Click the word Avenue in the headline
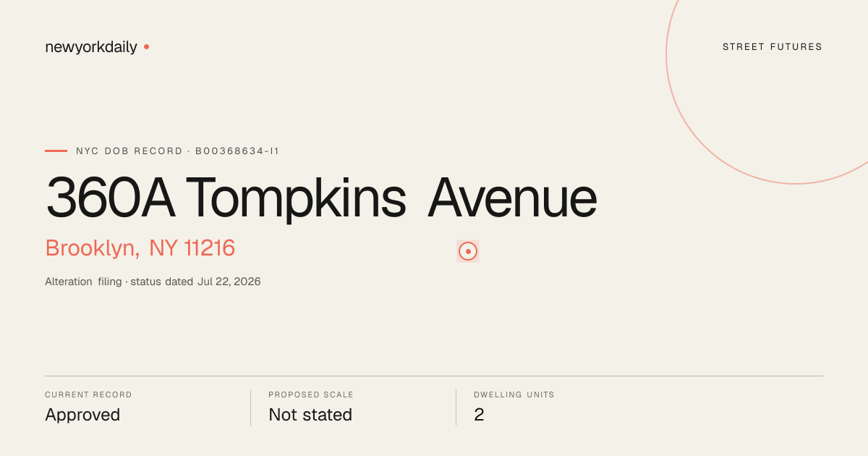 click(512, 198)
